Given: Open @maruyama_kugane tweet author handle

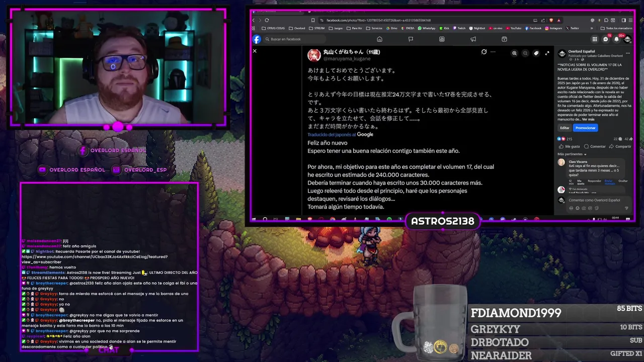Looking at the screenshot, I should pyautogui.click(x=347, y=59).
